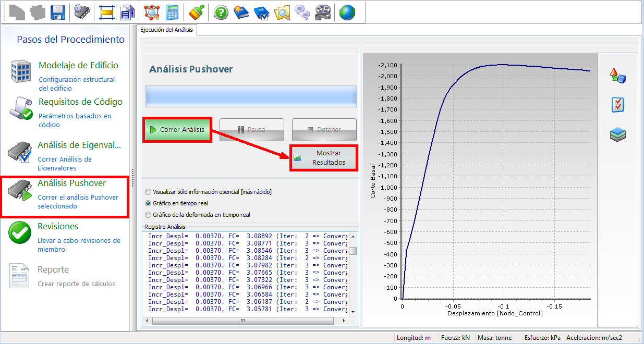Click 'Llevar a cabo revisiones de miembro' link
The height and width of the screenshot is (344, 644).
[x=79, y=245]
